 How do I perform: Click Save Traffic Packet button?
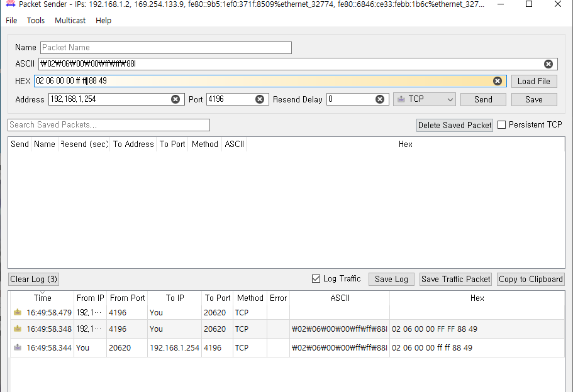click(456, 279)
